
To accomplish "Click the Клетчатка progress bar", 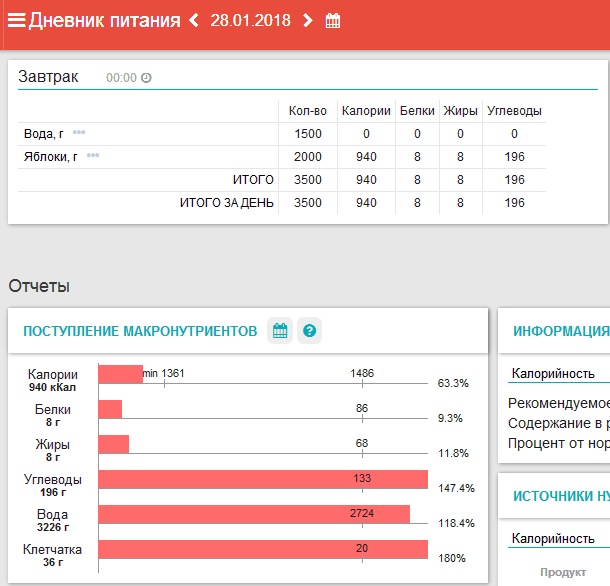I will pyautogui.click(x=262, y=549).
